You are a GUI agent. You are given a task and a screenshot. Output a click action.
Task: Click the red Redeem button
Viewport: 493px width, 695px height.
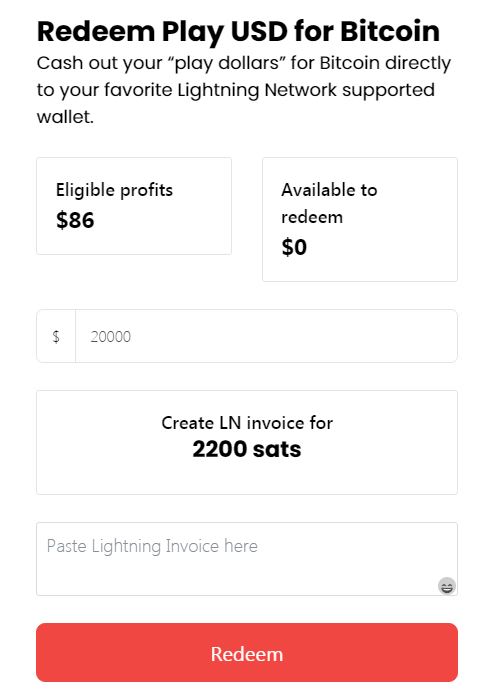[246, 652]
